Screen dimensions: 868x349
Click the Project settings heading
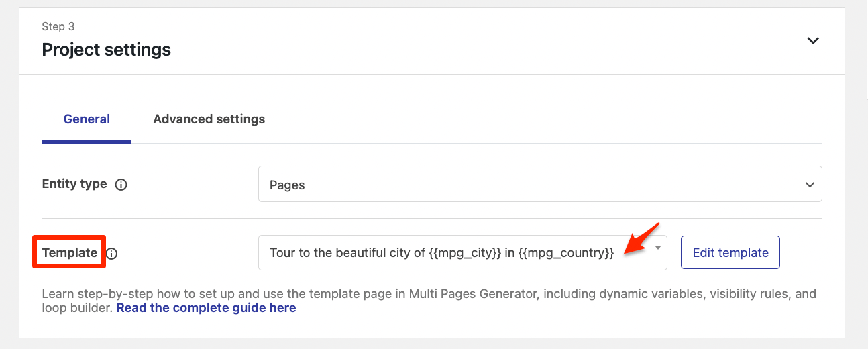coord(106,50)
